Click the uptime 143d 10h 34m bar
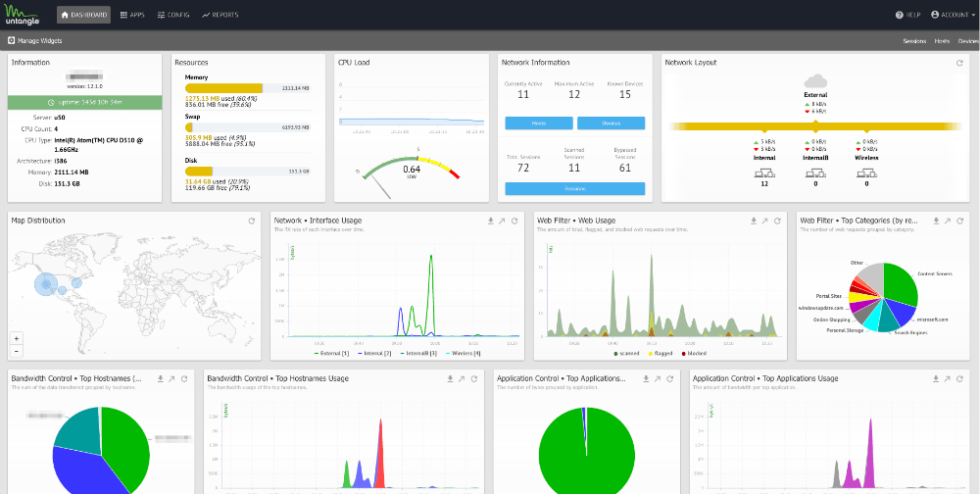Screen dimensions: 980x494 pyautogui.click(x=85, y=102)
